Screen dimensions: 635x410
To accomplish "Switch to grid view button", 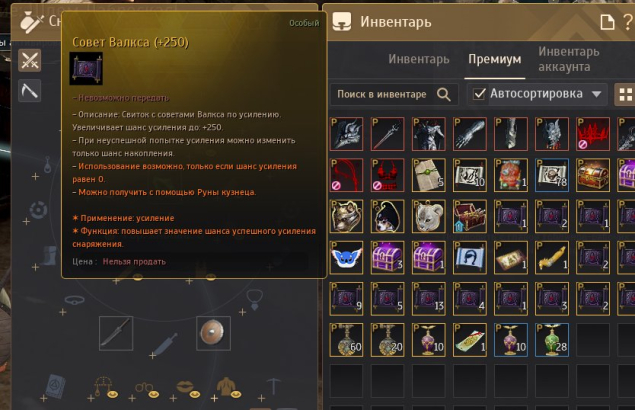I will click(625, 95).
